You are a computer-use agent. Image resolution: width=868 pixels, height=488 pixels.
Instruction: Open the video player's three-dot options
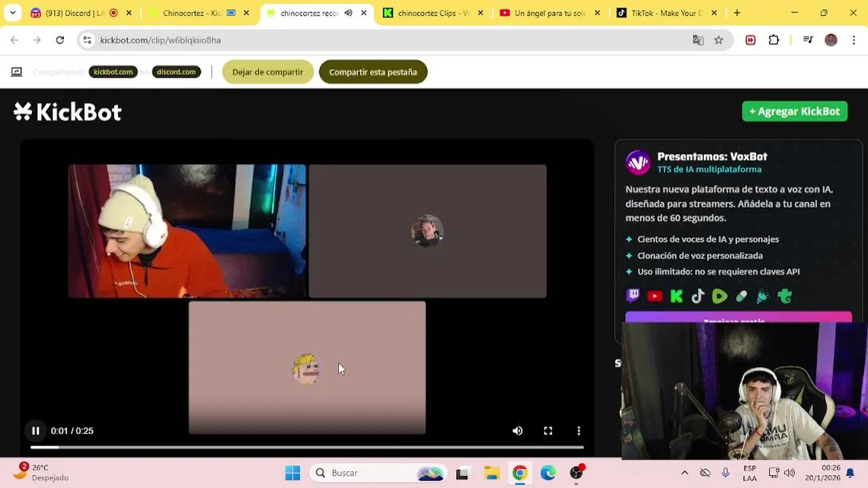coord(578,430)
